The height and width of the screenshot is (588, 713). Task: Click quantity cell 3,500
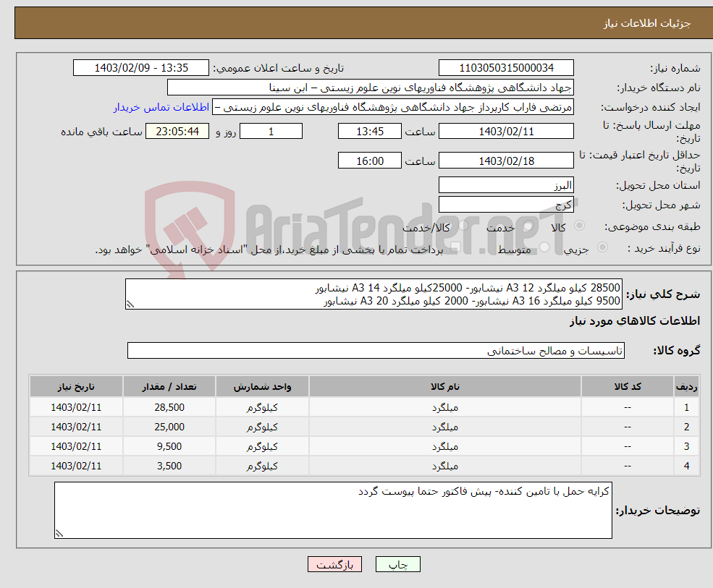[x=169, y=466]
